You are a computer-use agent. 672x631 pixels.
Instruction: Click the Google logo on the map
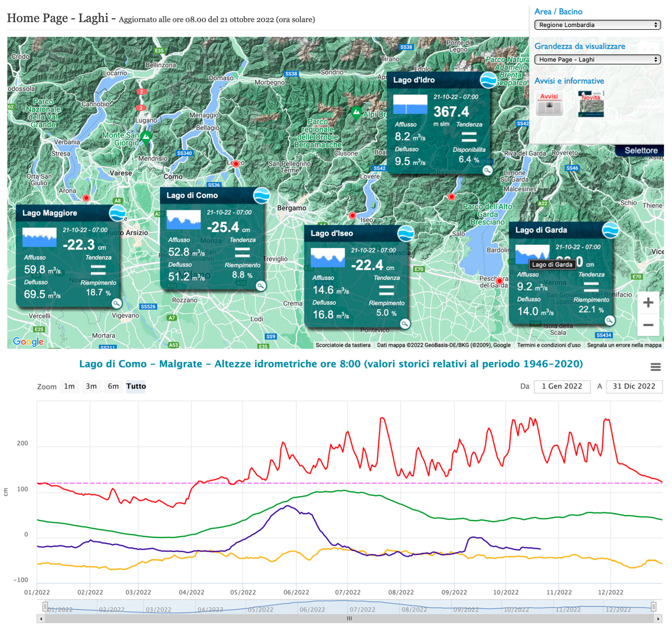tap(28, 342)
